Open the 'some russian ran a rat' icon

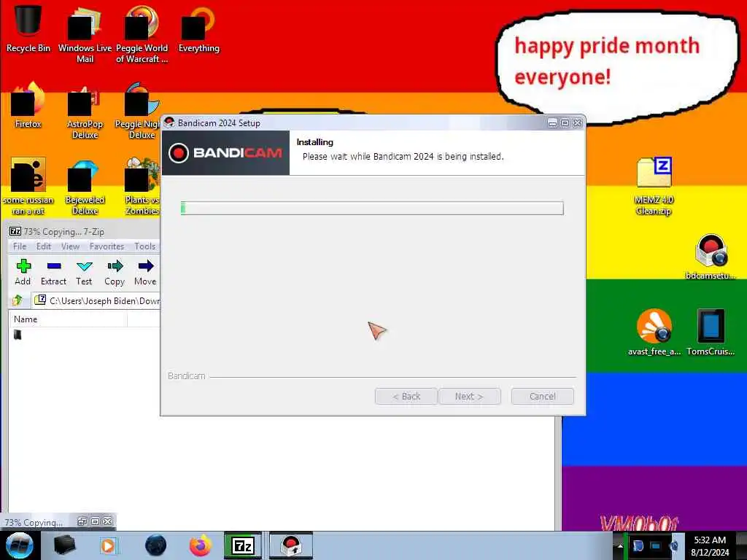pyautogui.click(x=28, y=187)
